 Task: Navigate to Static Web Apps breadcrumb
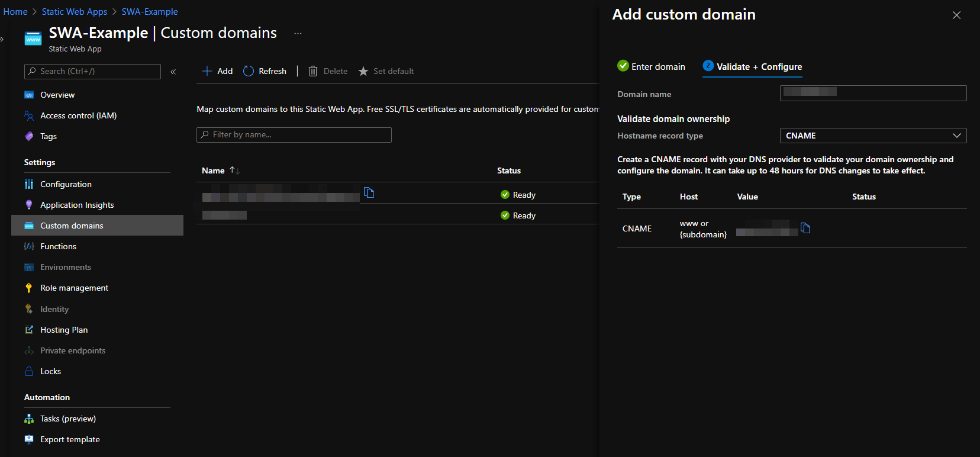pos(75,12)
